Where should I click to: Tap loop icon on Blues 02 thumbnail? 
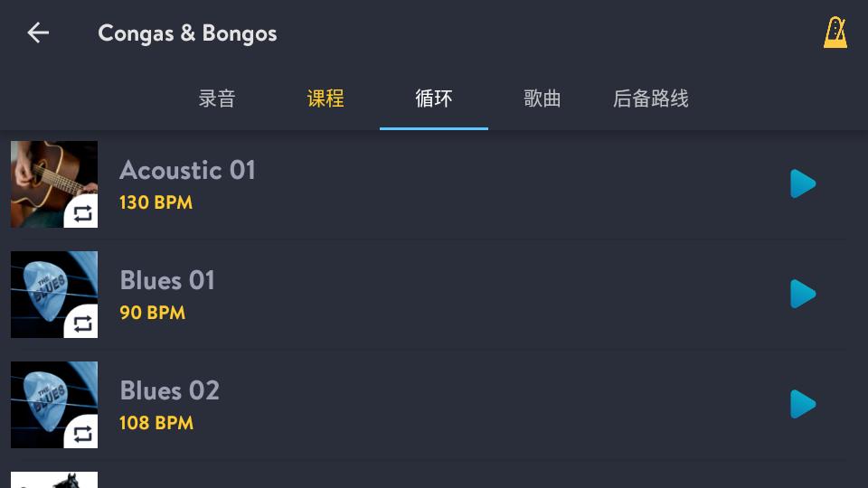[x=82, y=434]
